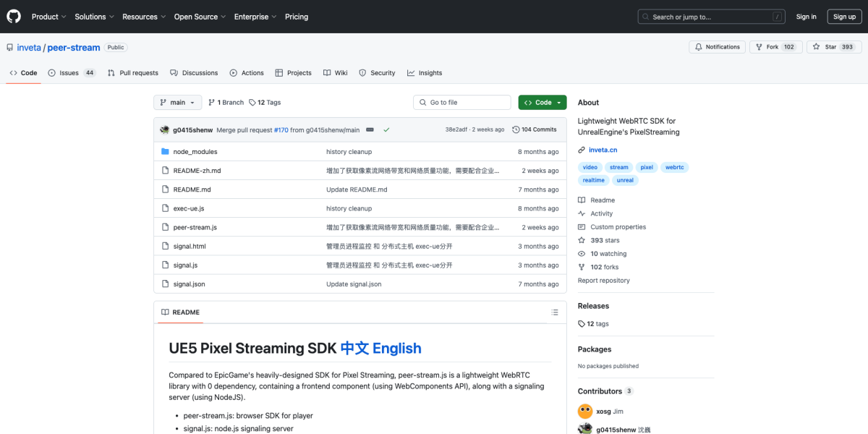Viewport: 868px width, 434px height.
Task: Open the main branch selector
Action: pyautogui.click(x=177, y=102)
